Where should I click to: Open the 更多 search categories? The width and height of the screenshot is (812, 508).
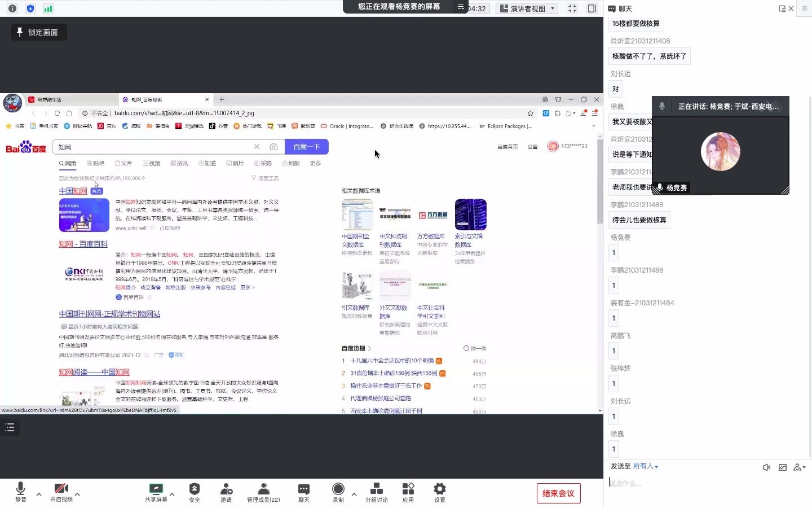pos(315,163)
